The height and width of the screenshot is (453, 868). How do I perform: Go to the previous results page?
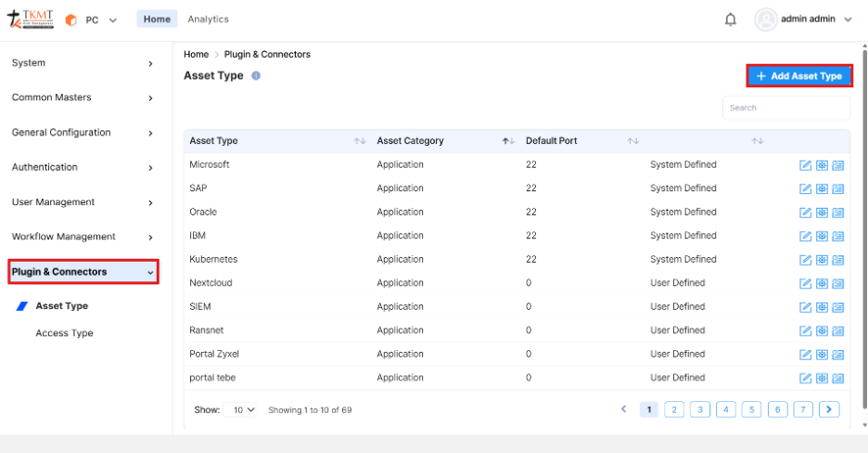click(624, 409)
